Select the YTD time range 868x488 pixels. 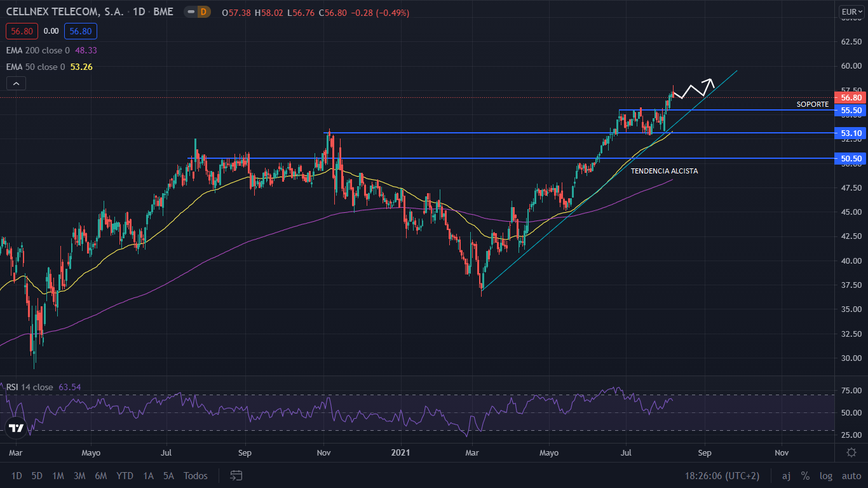point(125,475)
